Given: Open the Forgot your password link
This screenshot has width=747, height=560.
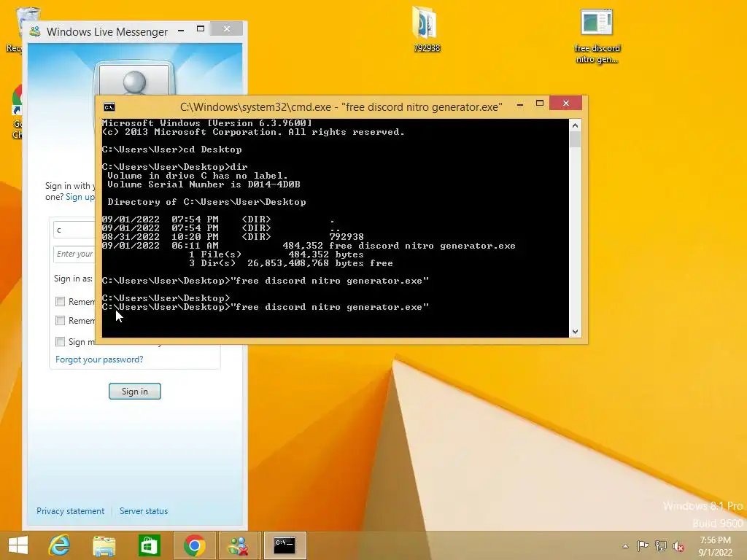Looking at the screenshot, I should (99, 359).
